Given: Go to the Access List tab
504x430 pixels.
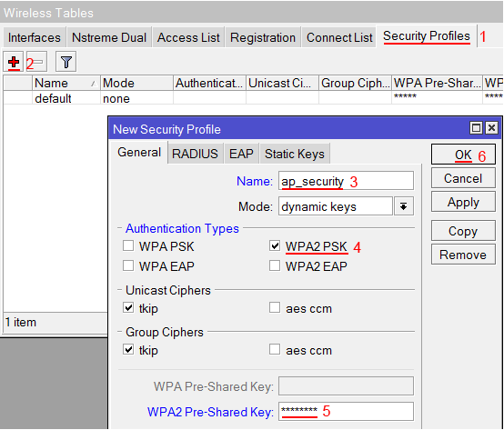Looking at the screenshot, I should point(188,37).
